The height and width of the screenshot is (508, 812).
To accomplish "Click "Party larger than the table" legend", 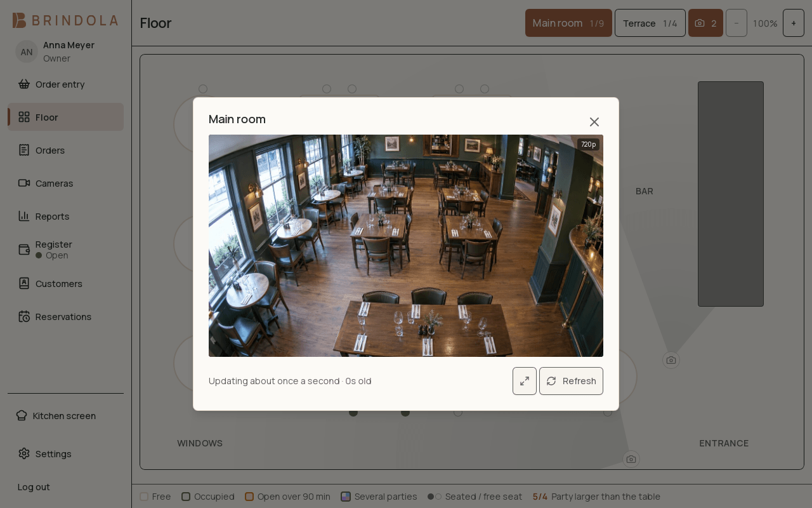I will 606,497.
